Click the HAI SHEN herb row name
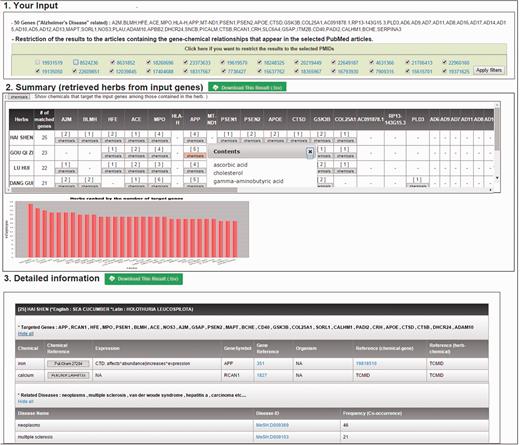This screenshot has width=520, height=445. tap(22, 137)
